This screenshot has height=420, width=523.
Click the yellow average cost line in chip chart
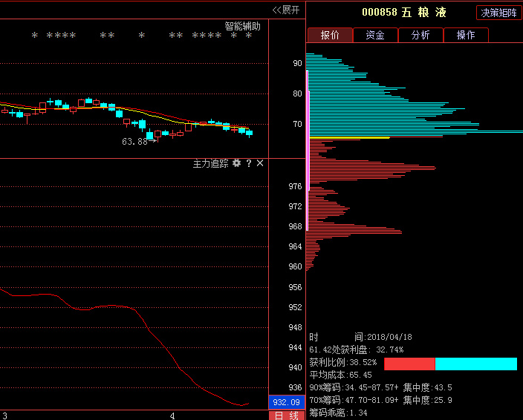pos(349,137)
